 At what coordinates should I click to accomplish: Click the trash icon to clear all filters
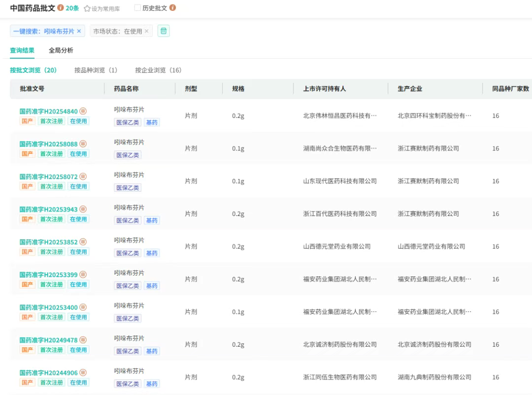pyautogui.click(x=164, y=31)
